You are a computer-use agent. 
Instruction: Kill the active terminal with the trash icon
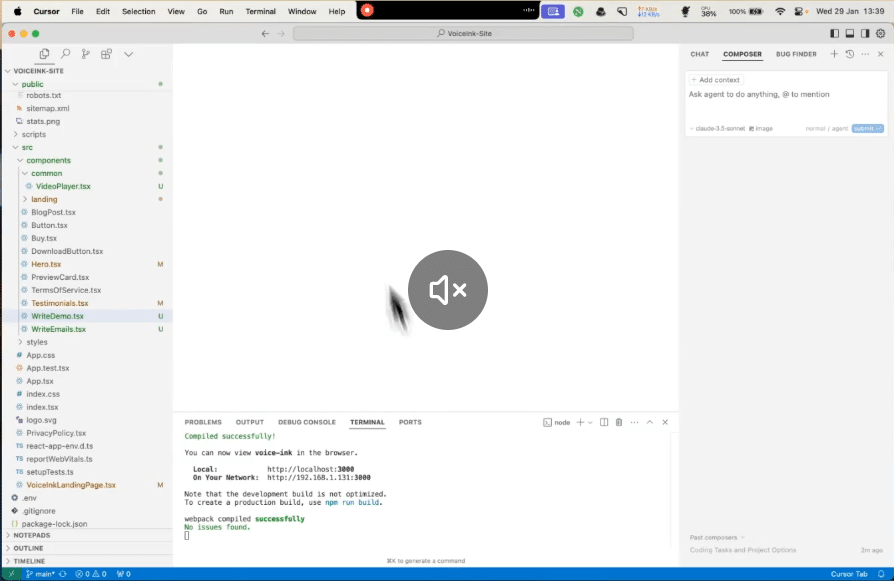(x=619, y=422)
